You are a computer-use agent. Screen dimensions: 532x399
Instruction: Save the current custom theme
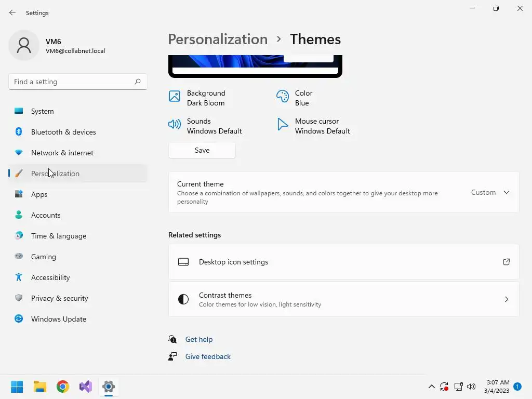[202, 150]
